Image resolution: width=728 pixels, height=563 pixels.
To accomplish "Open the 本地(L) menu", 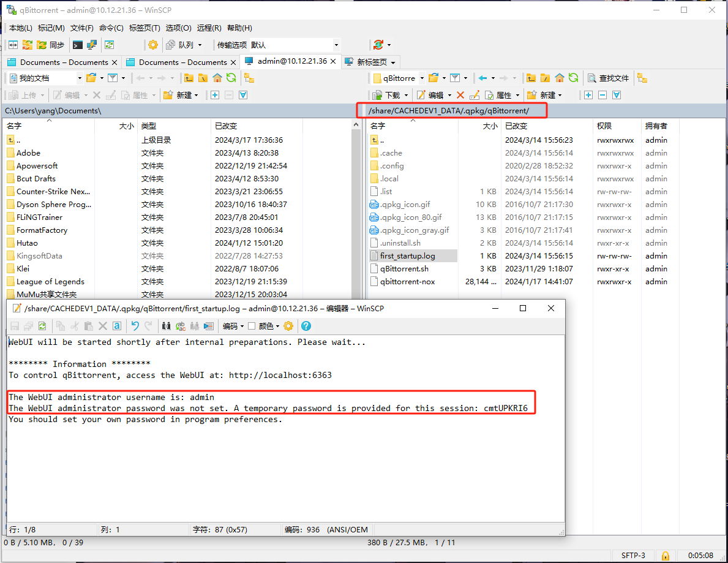I will coord(20,28).
